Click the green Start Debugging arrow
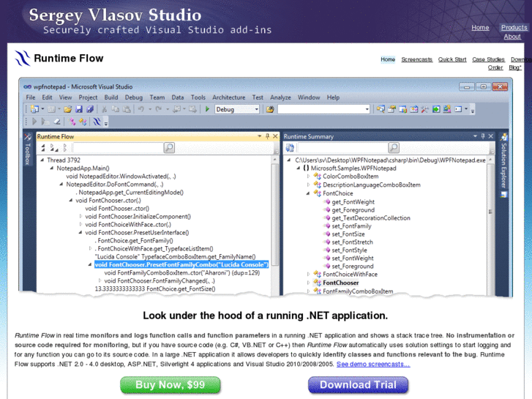The height and width of the screenshot is (399, 532). [208, 109]
